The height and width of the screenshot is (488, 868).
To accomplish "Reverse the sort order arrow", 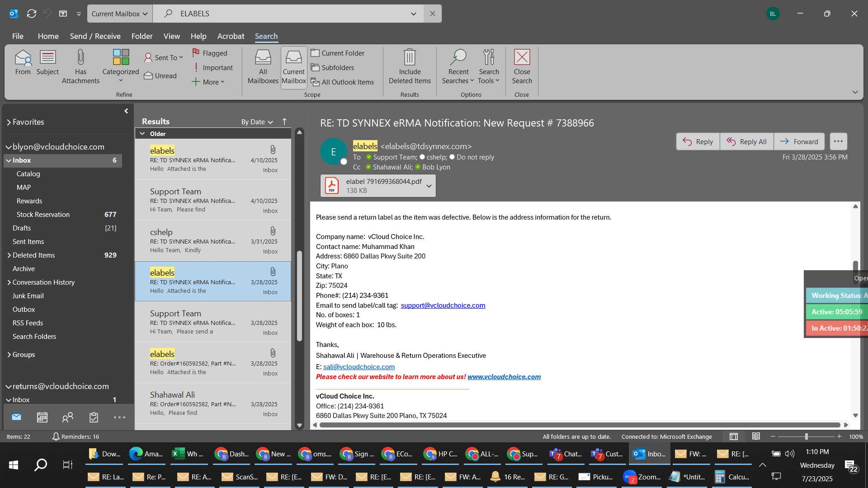I will point(284,122).
